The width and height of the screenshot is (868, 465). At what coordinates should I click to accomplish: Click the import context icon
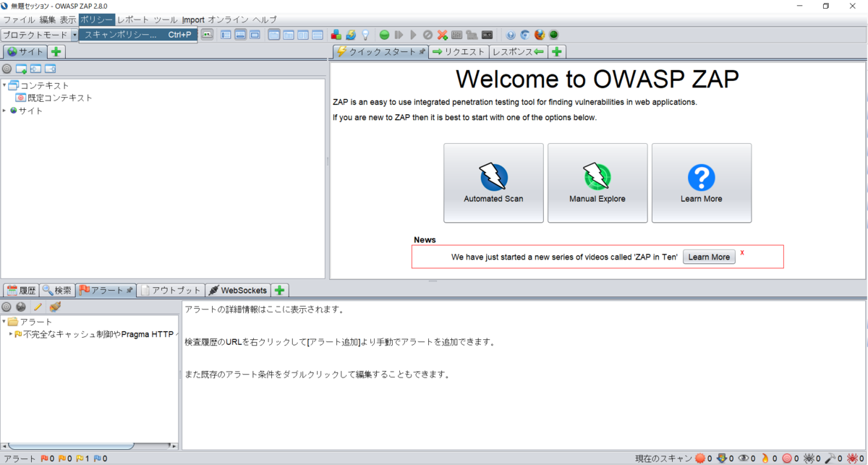[x=35, y=69]
